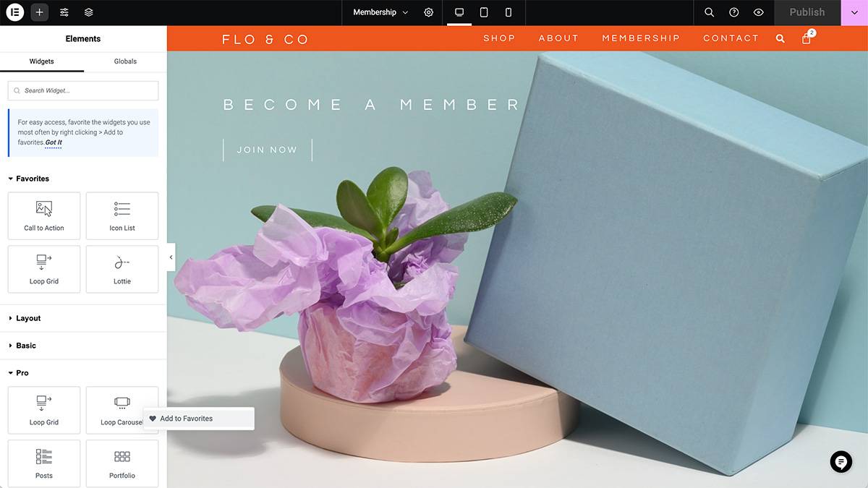Click the Got It link
868x488 pixels.
[x=54, y=142]
